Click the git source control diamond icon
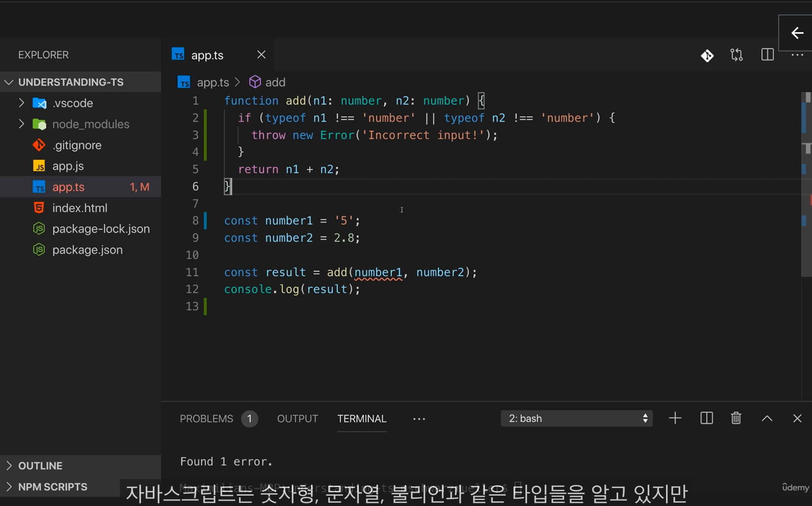Viewport: 812px width, 506px height. pyautogui.click(x=707, y=56)
